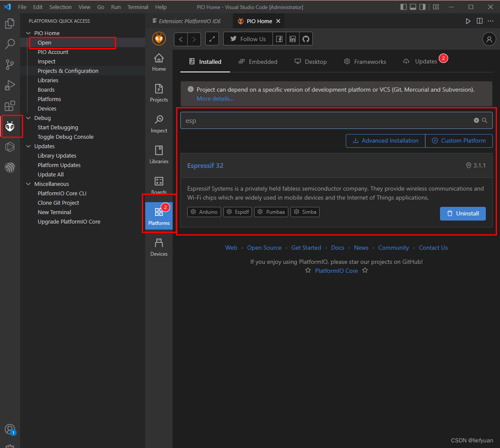Collapse the Miscellaneous tree section
500x448 pixels.
28,184
